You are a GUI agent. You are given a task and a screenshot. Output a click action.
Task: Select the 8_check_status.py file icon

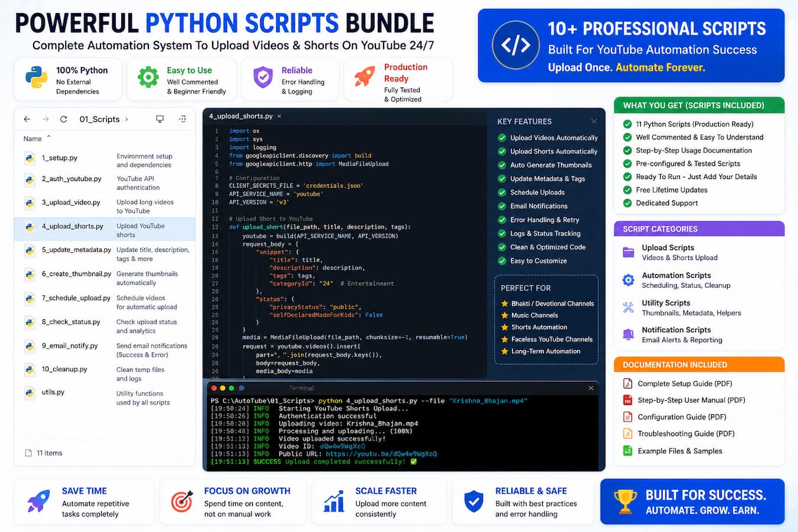(30, 322)
